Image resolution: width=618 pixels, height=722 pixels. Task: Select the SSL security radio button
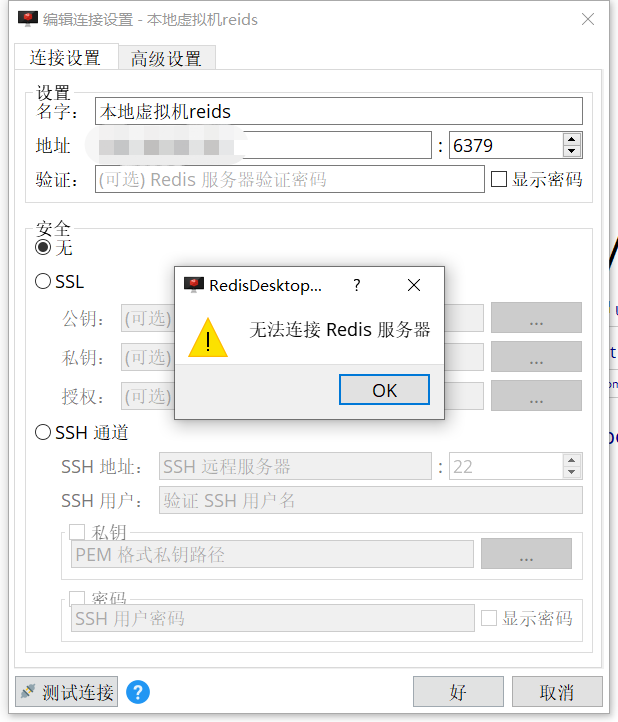click(43, 281)
